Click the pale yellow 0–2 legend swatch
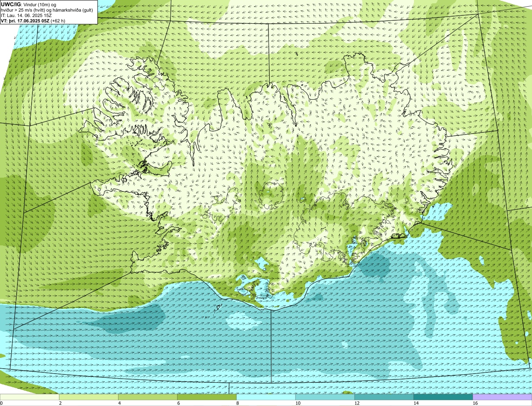The width and height of the screenshot is (532, 406). coord(30,397)
